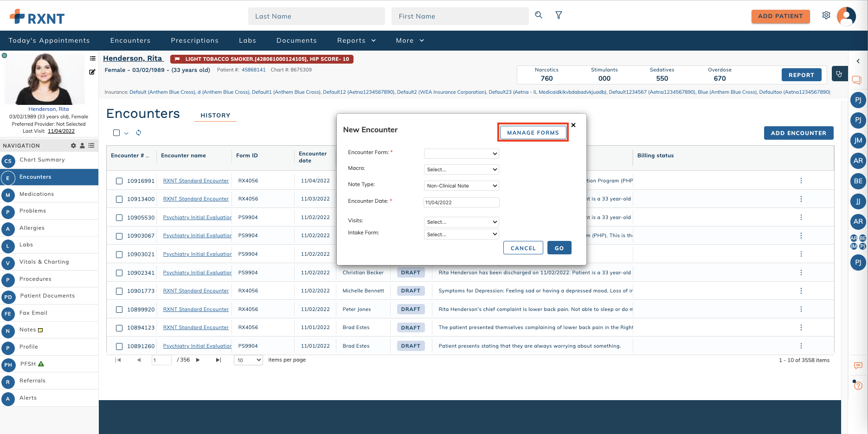Open the Macro dropdown in New Encounter
This screenshot has width=868, height=434.
coord(461,169)
